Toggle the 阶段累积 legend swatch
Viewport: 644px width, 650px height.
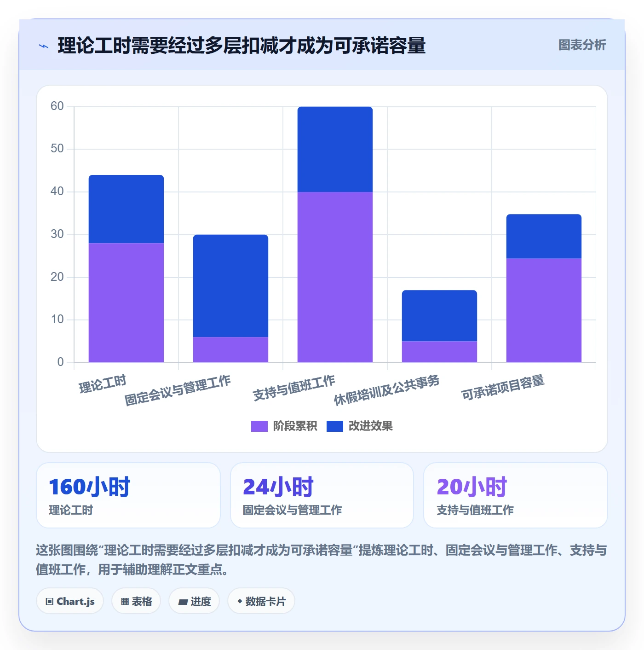coord(259,426)
